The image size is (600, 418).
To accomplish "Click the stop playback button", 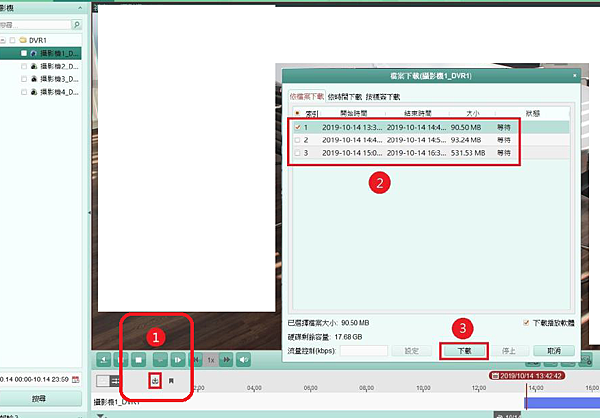I will coord(139,360).
